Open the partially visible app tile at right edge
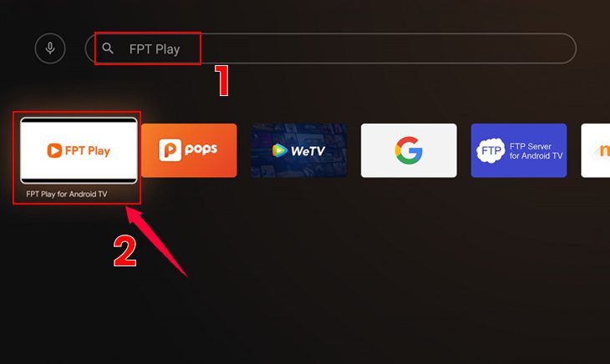The height and width of the screenshot is (364, 610). pyautogui.click(x=596, y=150)
